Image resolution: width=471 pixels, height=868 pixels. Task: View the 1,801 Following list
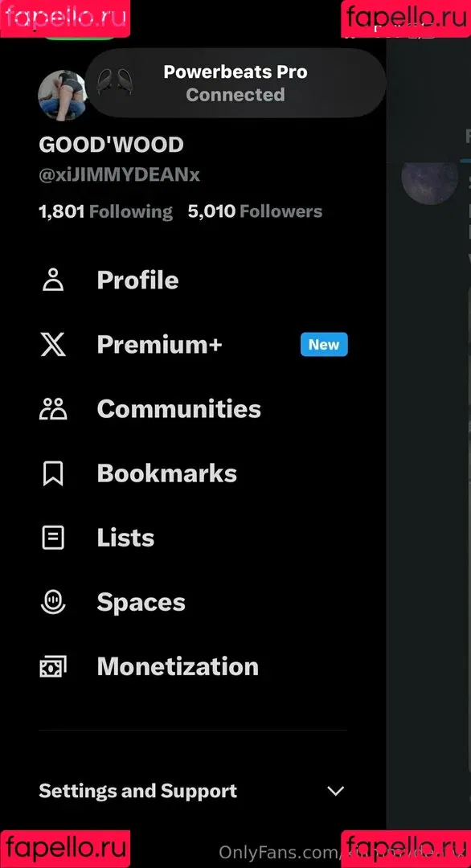[x=105, y=211]
